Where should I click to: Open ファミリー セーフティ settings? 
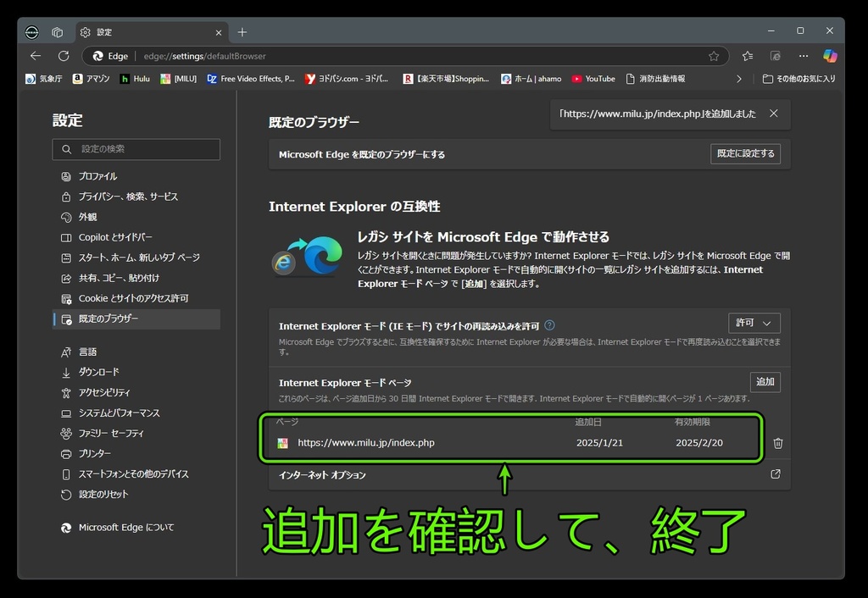coord(136,433)
